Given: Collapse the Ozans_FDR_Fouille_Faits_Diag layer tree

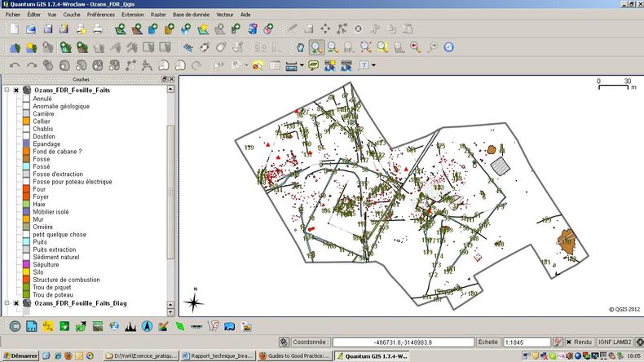Looking at the screenshot, I should [x=7, y=303].
